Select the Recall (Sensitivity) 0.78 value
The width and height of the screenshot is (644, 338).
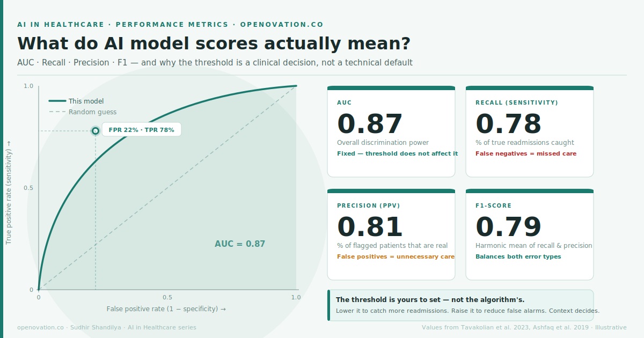[x=508, y=124]
